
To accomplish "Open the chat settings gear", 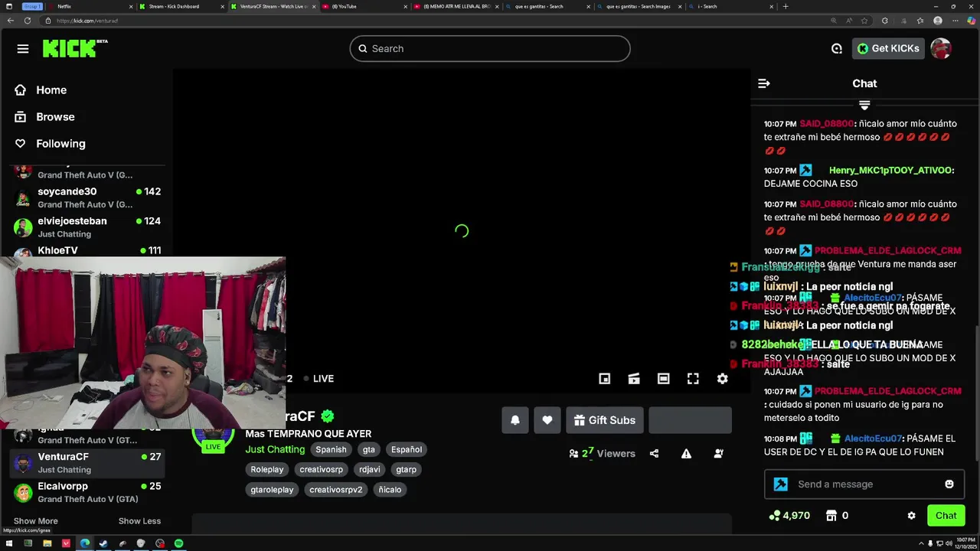I will [x=911, y=516].
